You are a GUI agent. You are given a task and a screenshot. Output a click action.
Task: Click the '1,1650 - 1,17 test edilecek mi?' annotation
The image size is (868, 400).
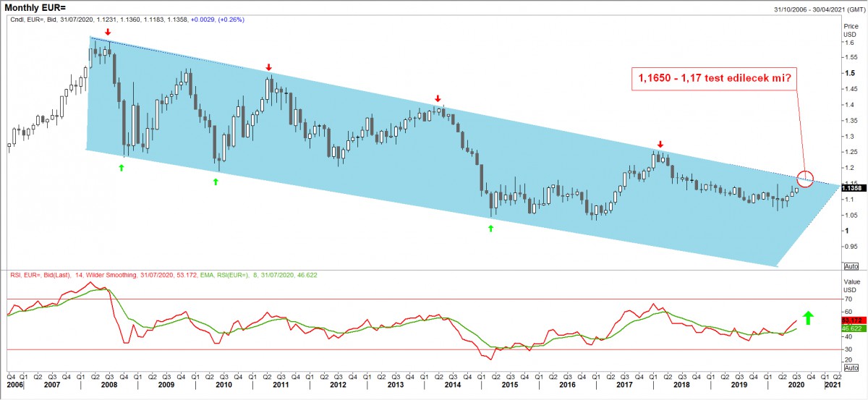tap(713, 78)
